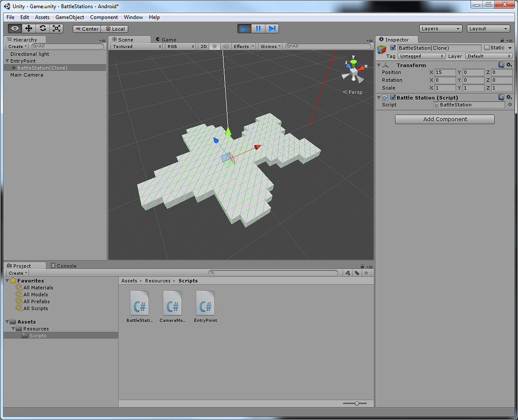Screen dimensions: 518x420
Task: Select the Rotate tool
Action: pyautogui.click(x=42, y=29)
